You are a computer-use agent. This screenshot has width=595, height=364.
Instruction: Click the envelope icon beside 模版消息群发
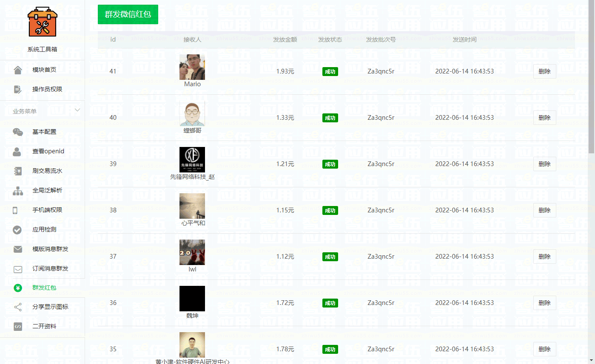click(x=17, y=249)
